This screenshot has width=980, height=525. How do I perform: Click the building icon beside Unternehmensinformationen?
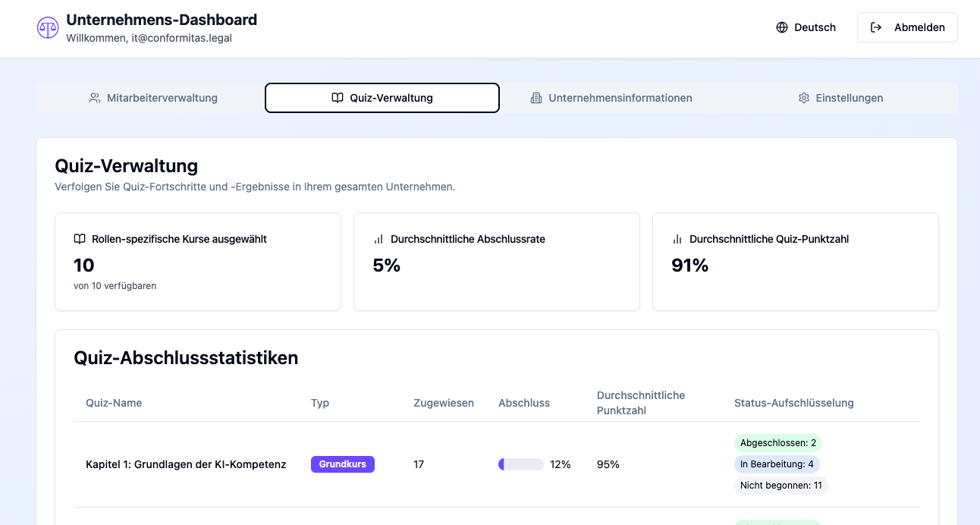coord(536,98)
